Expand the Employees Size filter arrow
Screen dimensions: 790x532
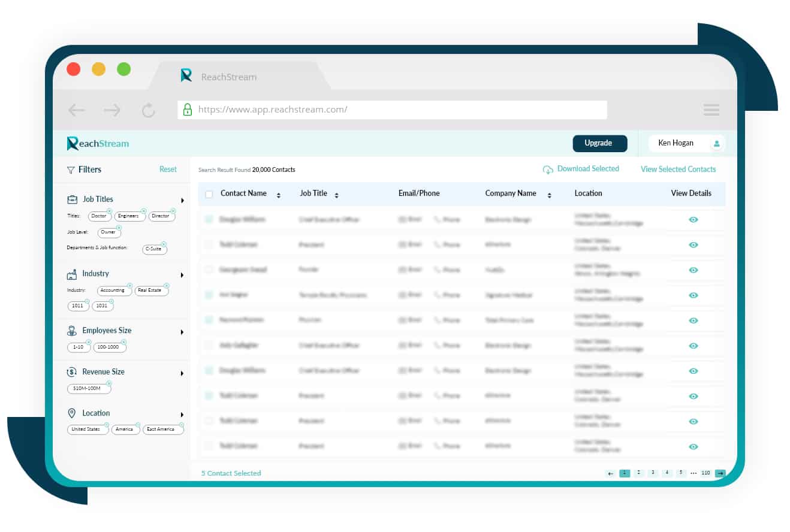click(x=182, y=332)
